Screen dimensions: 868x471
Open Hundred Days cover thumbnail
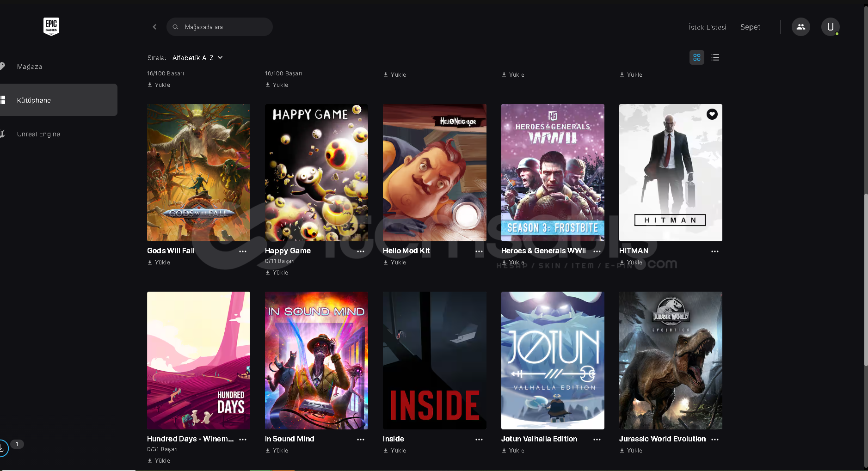pyautogui.click(x=198, y=361)
